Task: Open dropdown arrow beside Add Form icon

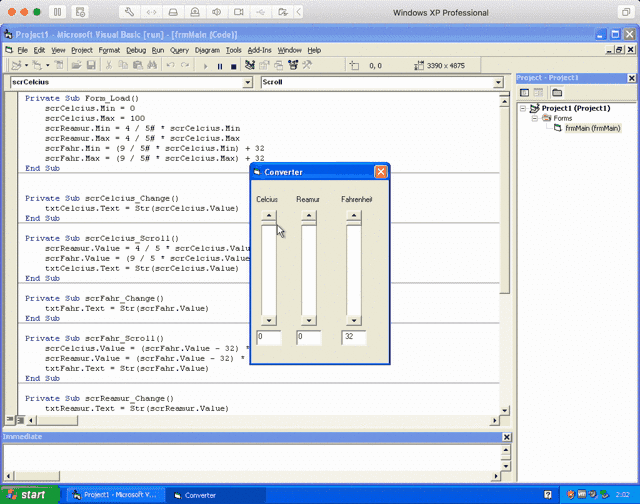Action: [x=47, y=65]
